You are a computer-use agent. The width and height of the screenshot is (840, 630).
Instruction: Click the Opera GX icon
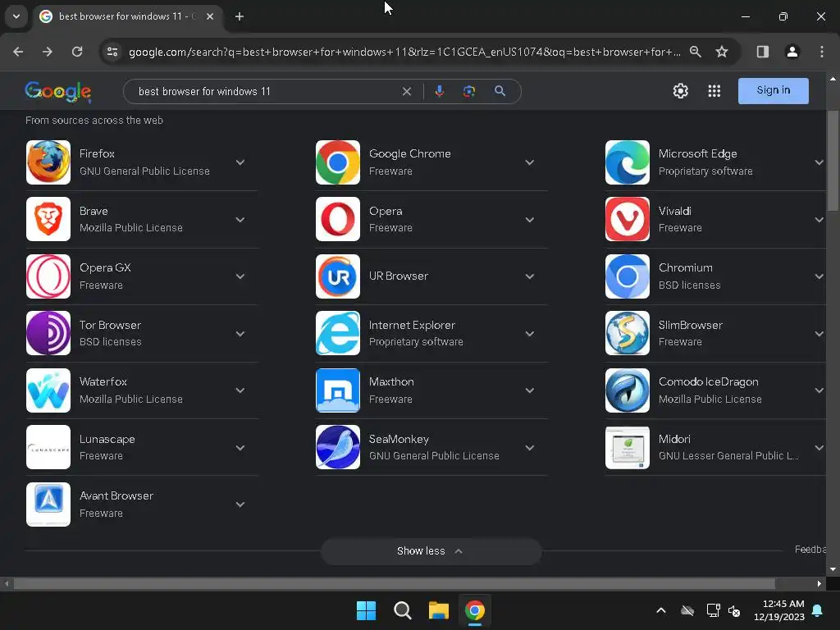pyautogui.click(x=48, y=276)
